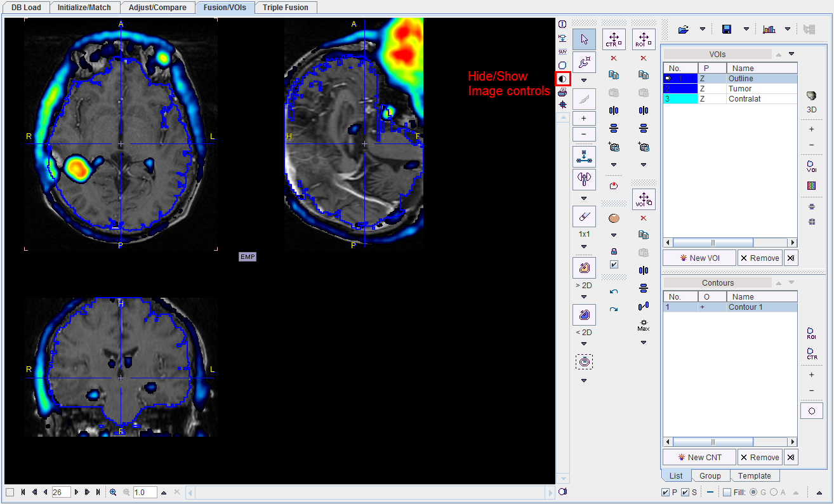This screenshot has height=504, width=834.
Task: Open the 3D rendering icon
Action: tap(811, 96)
